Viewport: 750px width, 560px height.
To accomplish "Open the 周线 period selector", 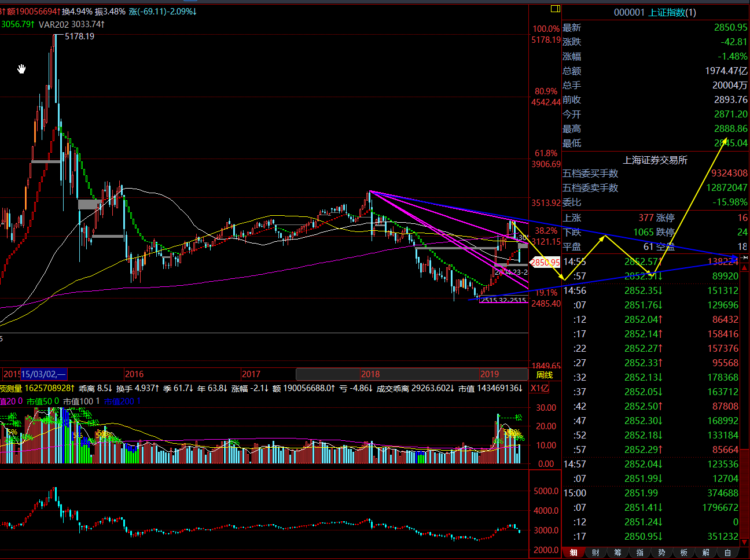I will (544, 375).
